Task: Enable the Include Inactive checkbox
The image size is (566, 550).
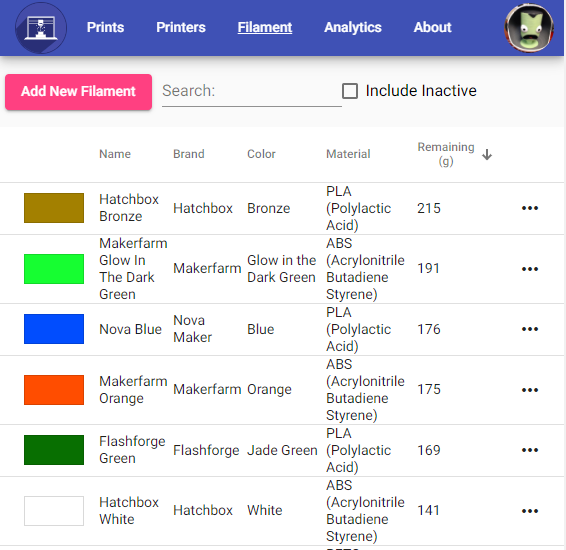Action: [350, 91]
